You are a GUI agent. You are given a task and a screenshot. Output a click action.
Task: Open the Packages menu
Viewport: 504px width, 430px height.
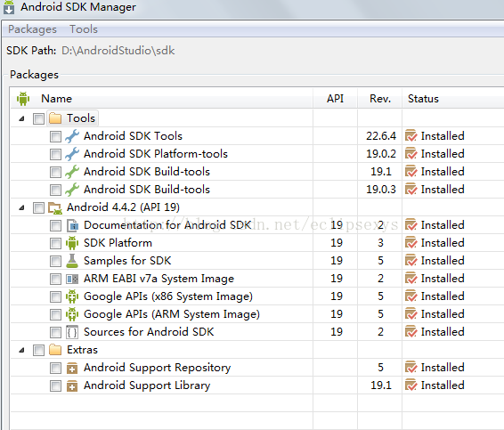pos(32,29)
